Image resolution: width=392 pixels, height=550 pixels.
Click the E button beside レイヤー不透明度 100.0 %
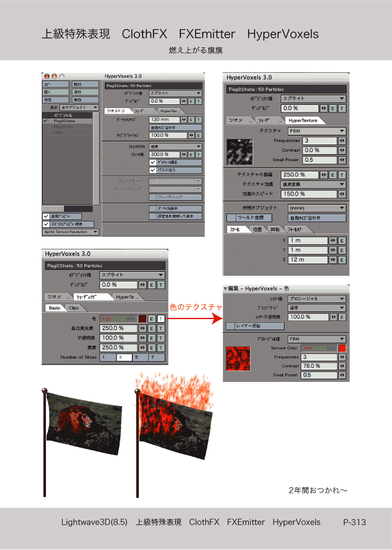(342, 317)
